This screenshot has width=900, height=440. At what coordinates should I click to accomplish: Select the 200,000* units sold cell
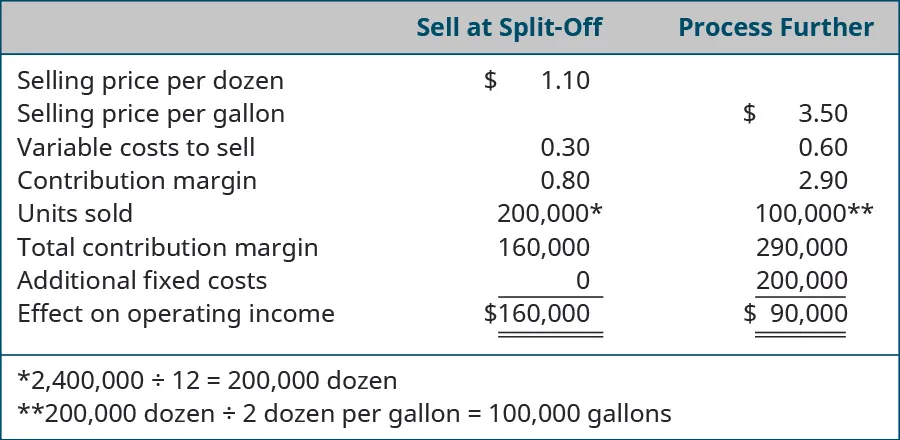(549, 214)
